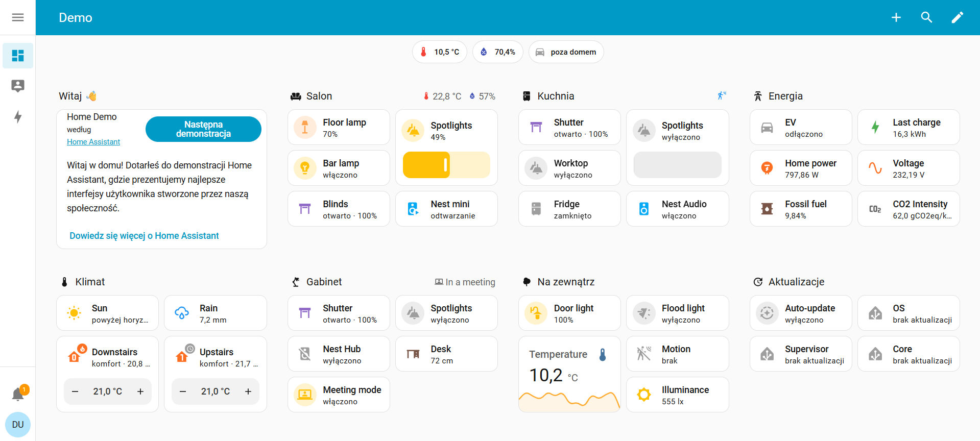Click the Kuchnia motion sensor icon

click(x=721, y=95)
